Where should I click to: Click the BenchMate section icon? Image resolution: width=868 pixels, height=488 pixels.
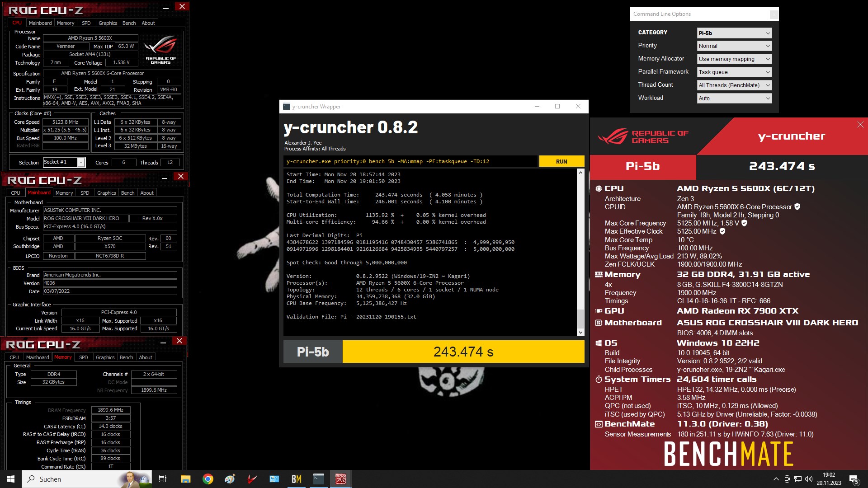tap(599, 424)
